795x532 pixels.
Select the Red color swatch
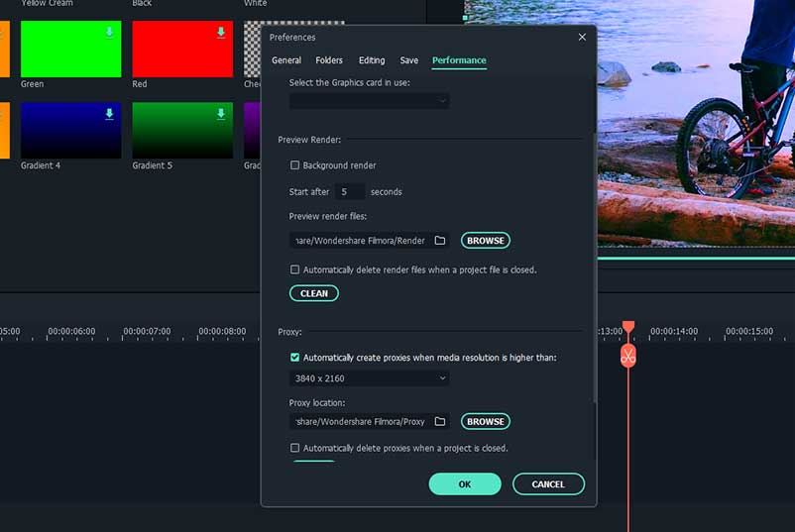pos(182,50)
